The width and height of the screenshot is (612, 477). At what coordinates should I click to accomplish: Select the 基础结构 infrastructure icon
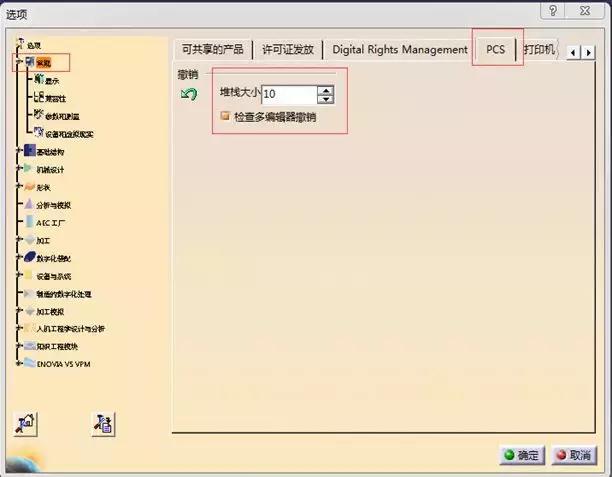pyautogui.click(x=30, y=150)
